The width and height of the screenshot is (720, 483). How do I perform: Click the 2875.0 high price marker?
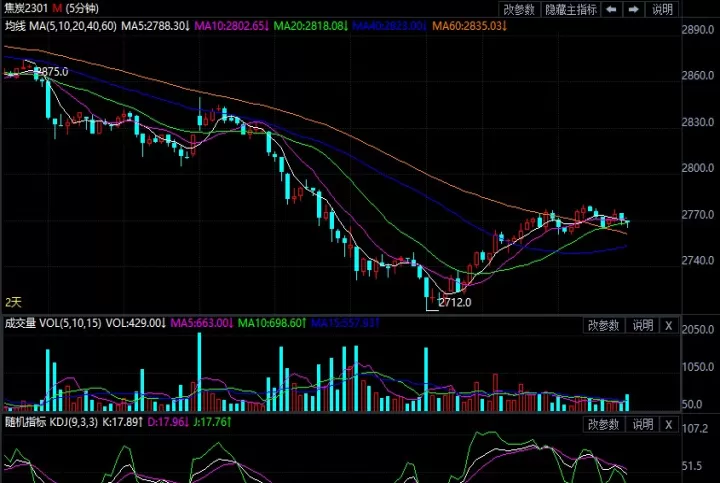click(x=52, y=72)
